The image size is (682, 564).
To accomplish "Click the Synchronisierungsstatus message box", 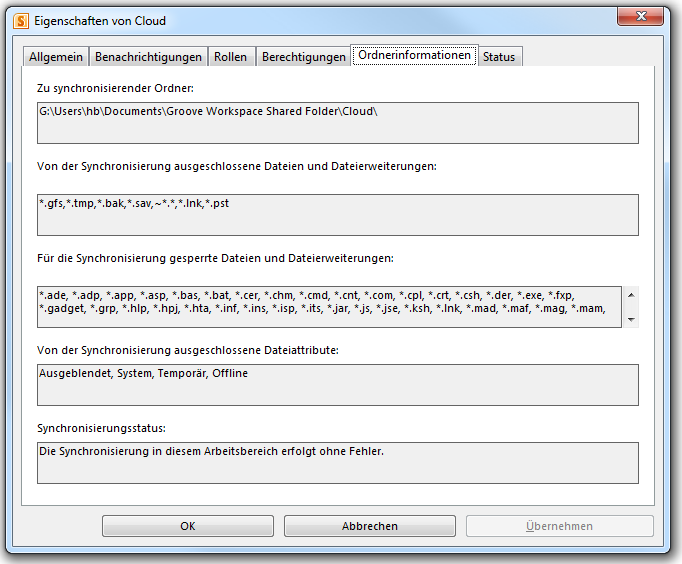I will pos(337,462).
